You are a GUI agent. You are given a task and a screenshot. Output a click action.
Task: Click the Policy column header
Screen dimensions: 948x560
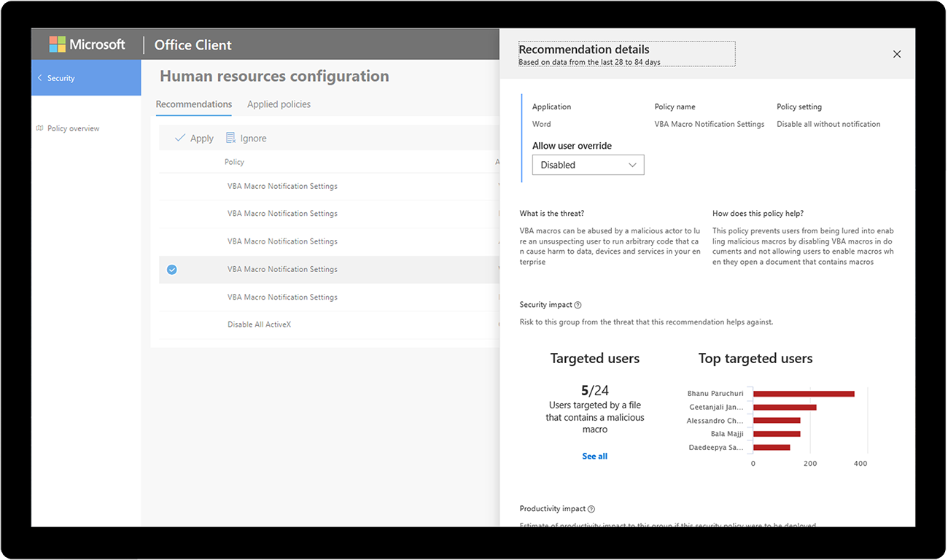(x=234, y=161)
